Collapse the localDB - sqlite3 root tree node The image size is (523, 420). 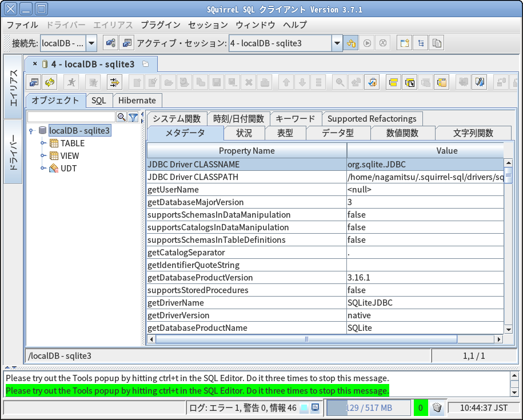point(31,131)
